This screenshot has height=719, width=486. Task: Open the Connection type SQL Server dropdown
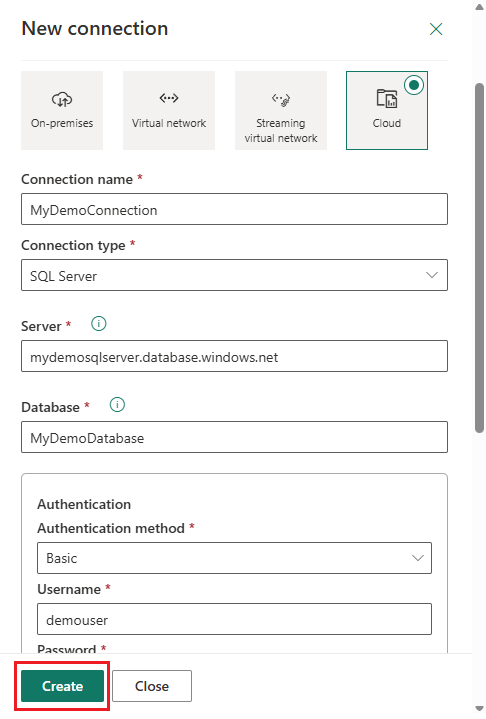click(234, 275)
